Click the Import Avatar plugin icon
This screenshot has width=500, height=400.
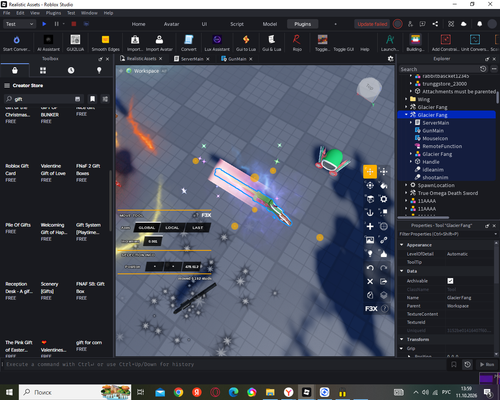point(159,43)
